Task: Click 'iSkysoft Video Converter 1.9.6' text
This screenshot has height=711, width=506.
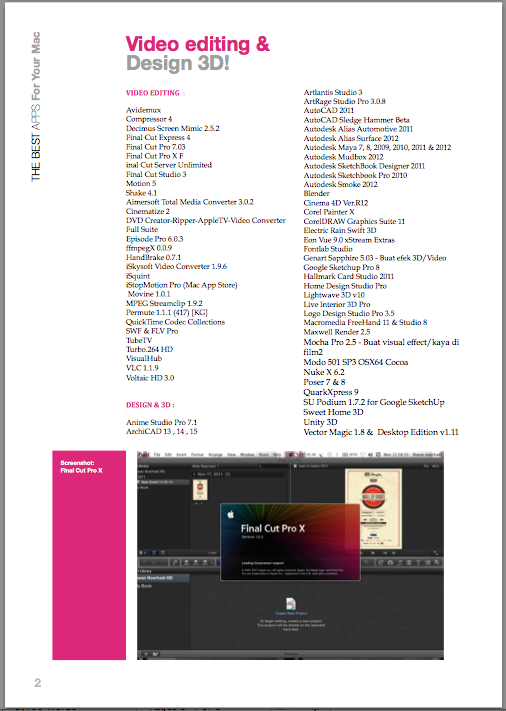Action: coord(176,266)
